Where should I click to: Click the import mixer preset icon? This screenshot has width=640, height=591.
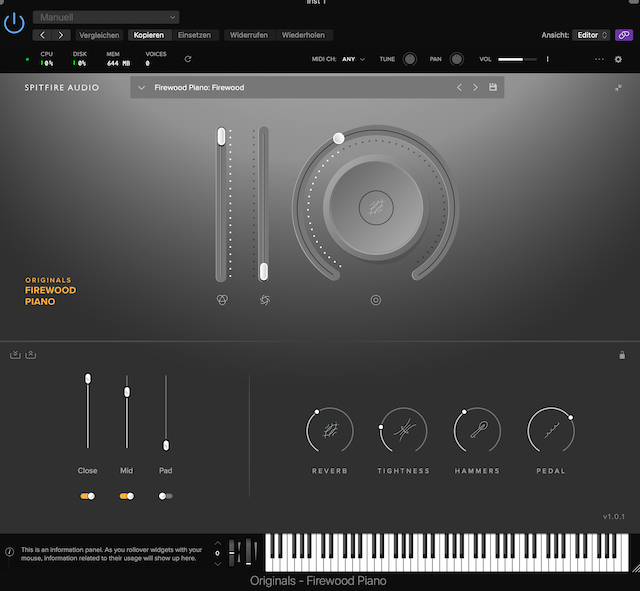[x=15, y=355]
